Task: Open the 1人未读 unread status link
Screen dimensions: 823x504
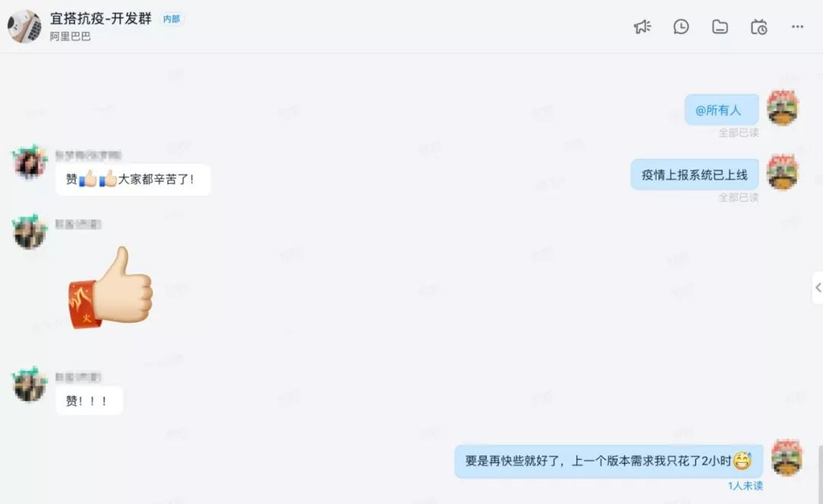Action: coord(745,486)
